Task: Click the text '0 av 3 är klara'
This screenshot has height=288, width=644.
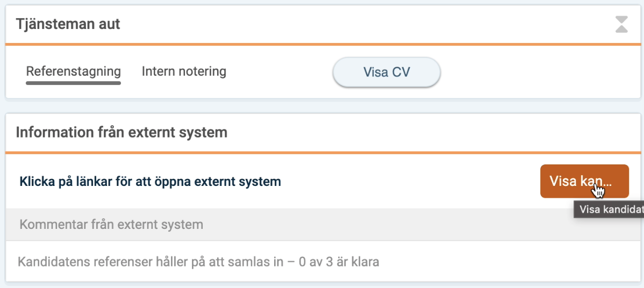Action: [339, 261]
